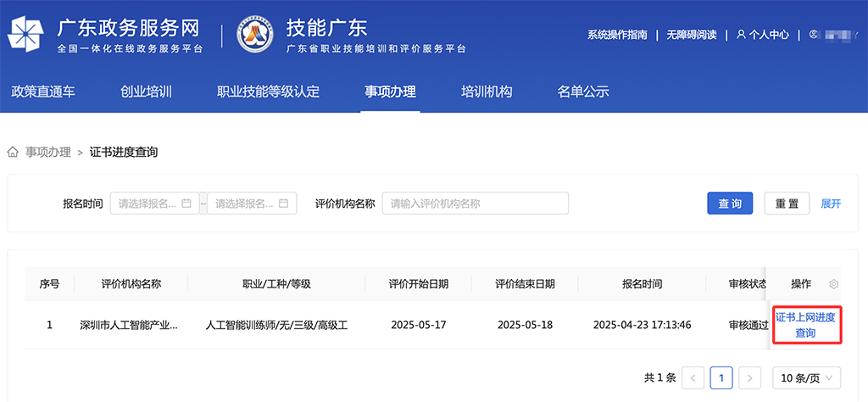Click the person icon beside 个人中心
868x402 pixels.
point(742,35)
